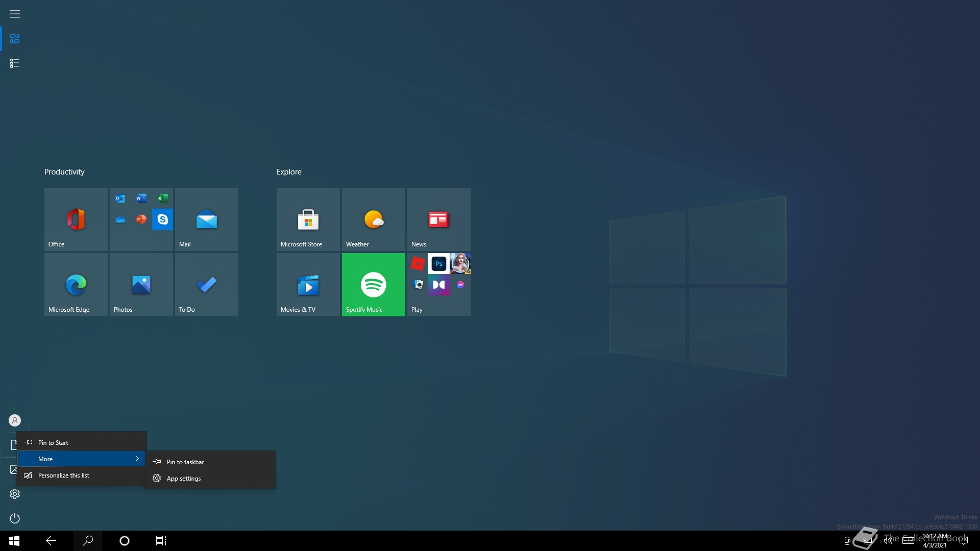This screenshot has height=551, width=980.
Task: Open the Spotify Music tile
Action: (373, 285)
